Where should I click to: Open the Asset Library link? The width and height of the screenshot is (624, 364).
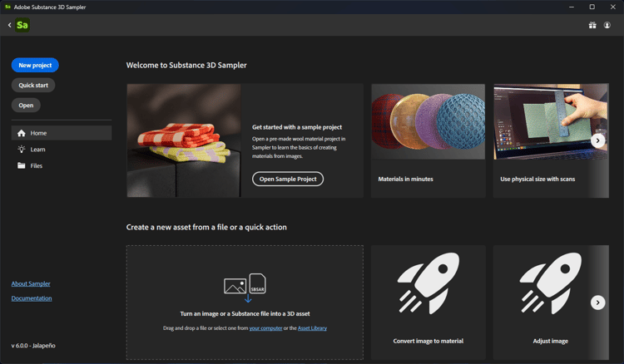click(x=312, y=328)
